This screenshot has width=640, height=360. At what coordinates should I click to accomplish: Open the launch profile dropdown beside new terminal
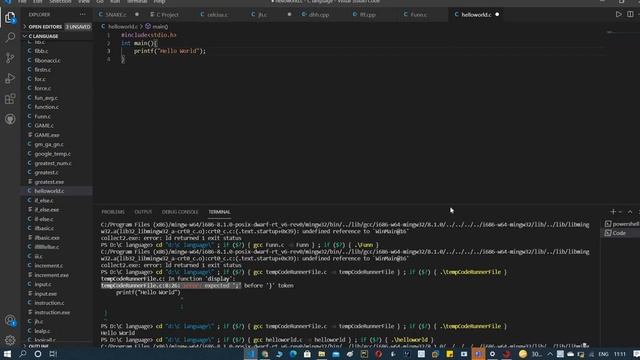coord(620,212)
